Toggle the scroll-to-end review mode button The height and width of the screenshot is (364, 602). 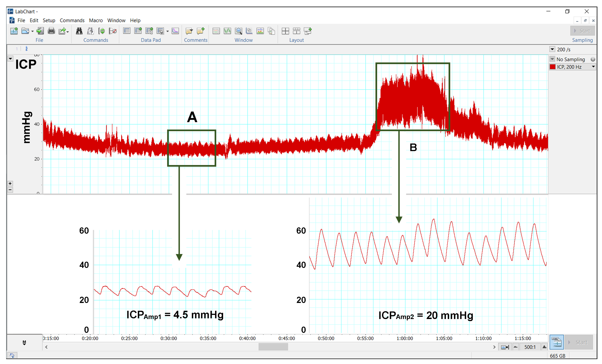(x=505, y=347)
